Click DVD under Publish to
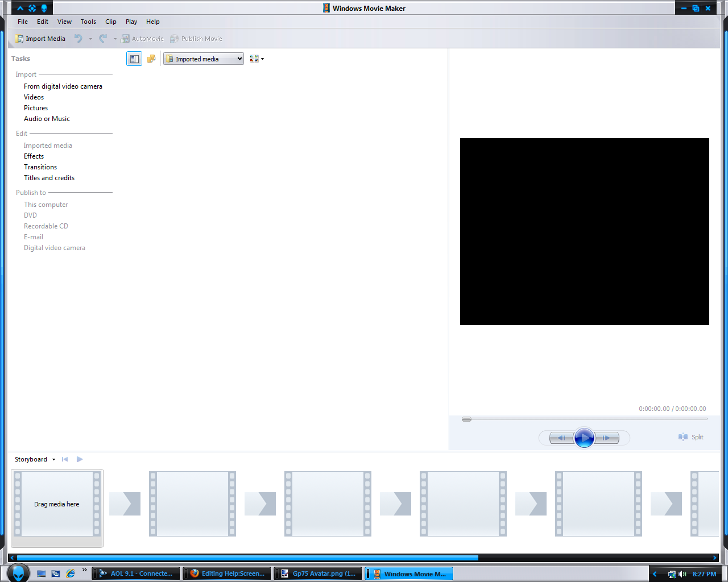Viewport: 728px width, 582px height. pos(30,215)
